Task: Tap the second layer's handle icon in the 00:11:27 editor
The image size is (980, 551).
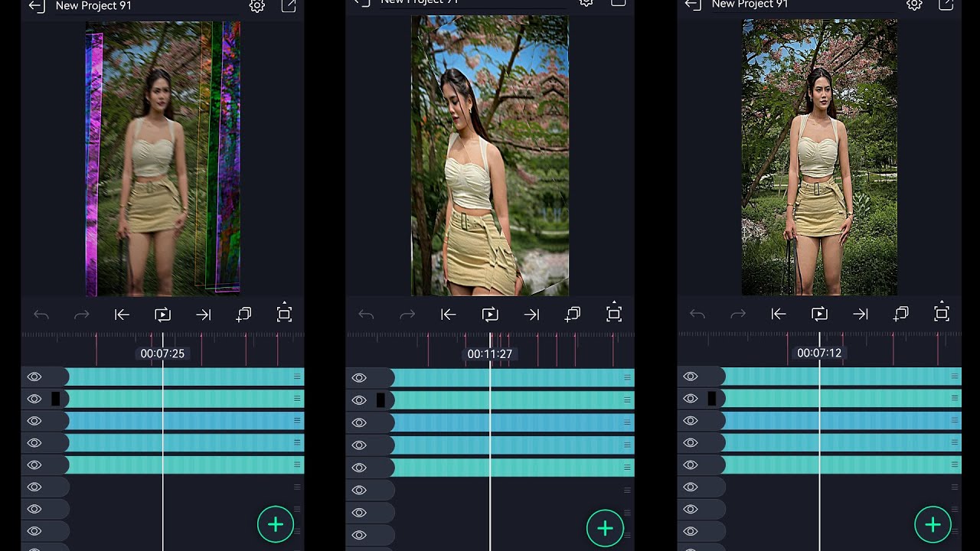Action: [627, 400]
